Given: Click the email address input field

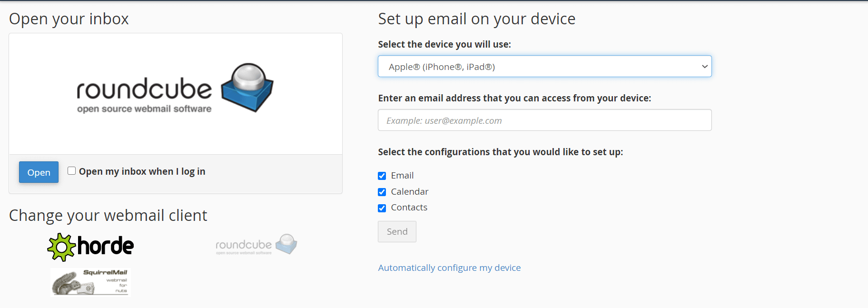Looking at the screenshot, I should 544,120.
